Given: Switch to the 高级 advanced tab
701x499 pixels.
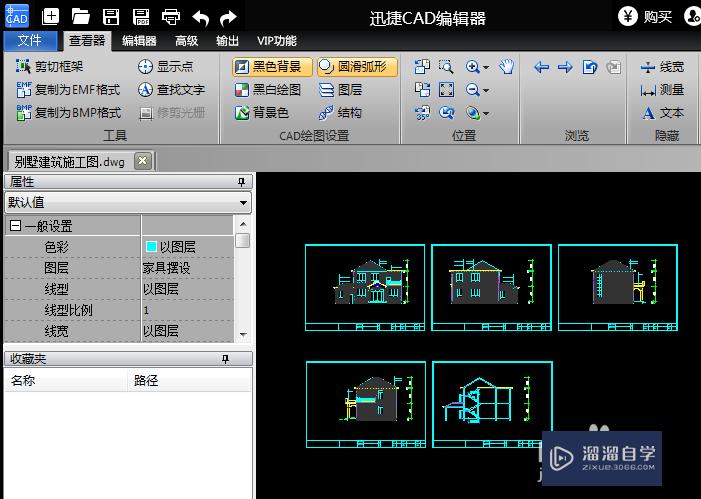Looking at the screenshot, I should tap(186, 41).
